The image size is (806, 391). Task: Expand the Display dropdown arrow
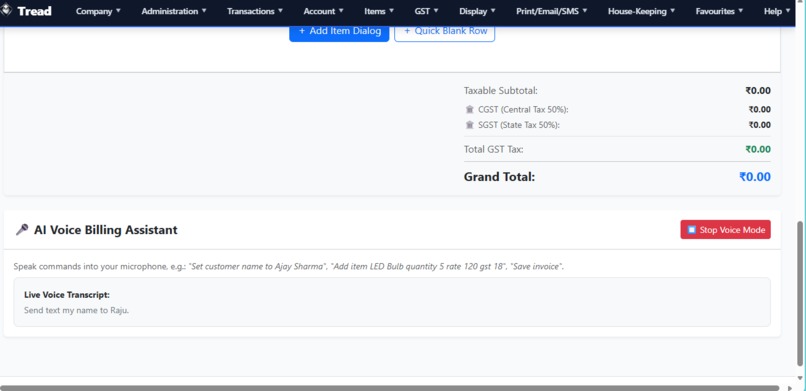click(x=493, y=10)
